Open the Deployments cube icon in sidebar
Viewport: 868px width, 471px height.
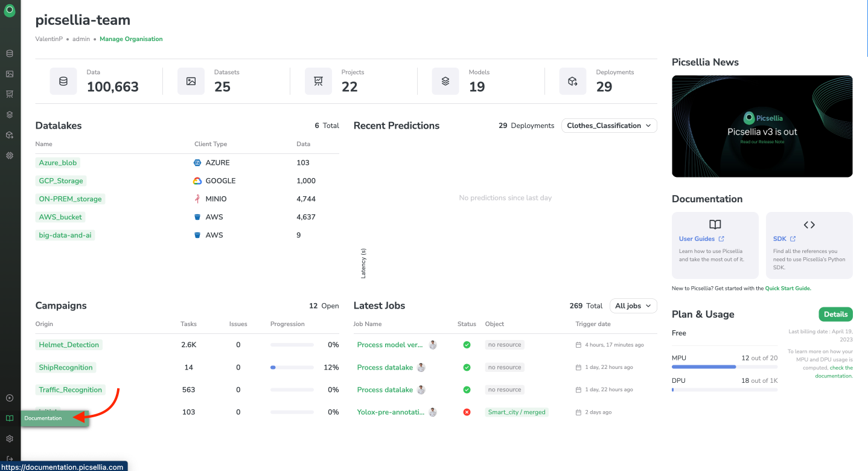tap(10, 135)
